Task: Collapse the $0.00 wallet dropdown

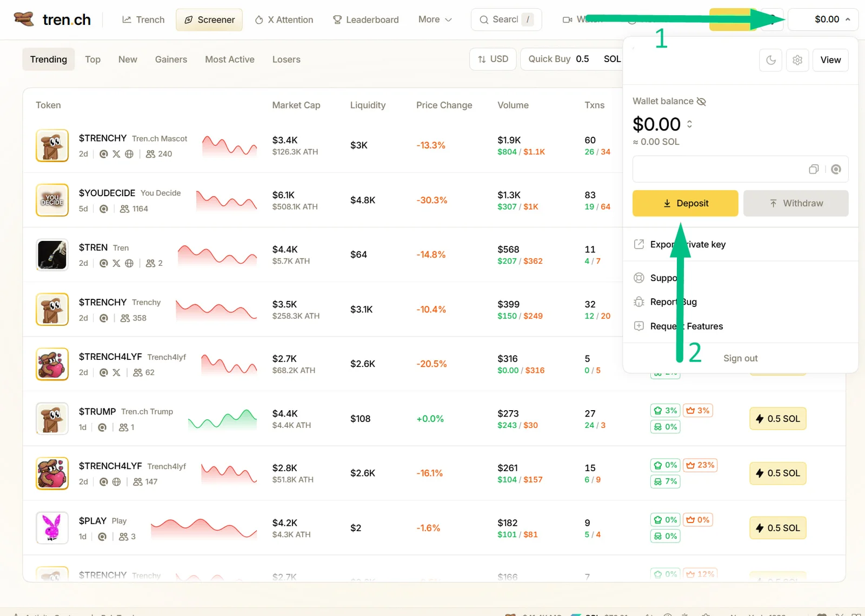Action: pos(823,19)
